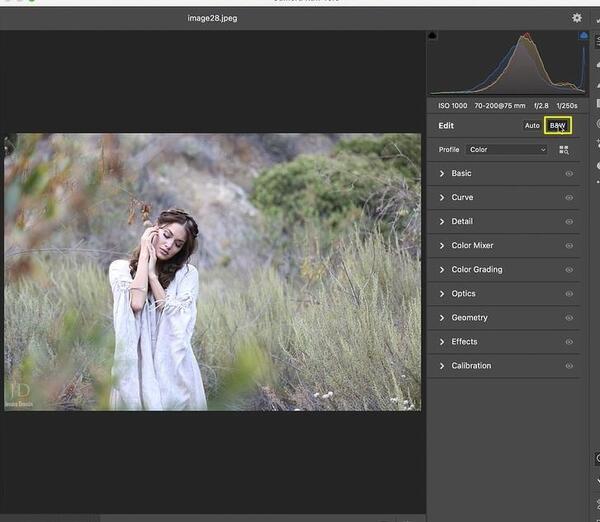
Task: Toggle visibility eye for Optics panel
Action: click(x=569, y=294)
